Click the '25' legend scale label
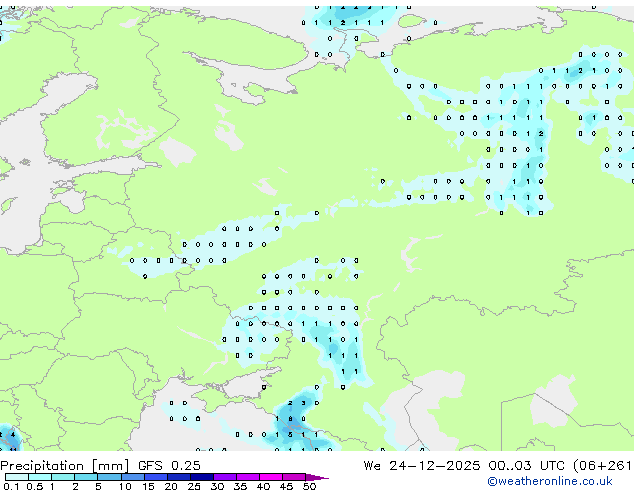 [194, 486]
